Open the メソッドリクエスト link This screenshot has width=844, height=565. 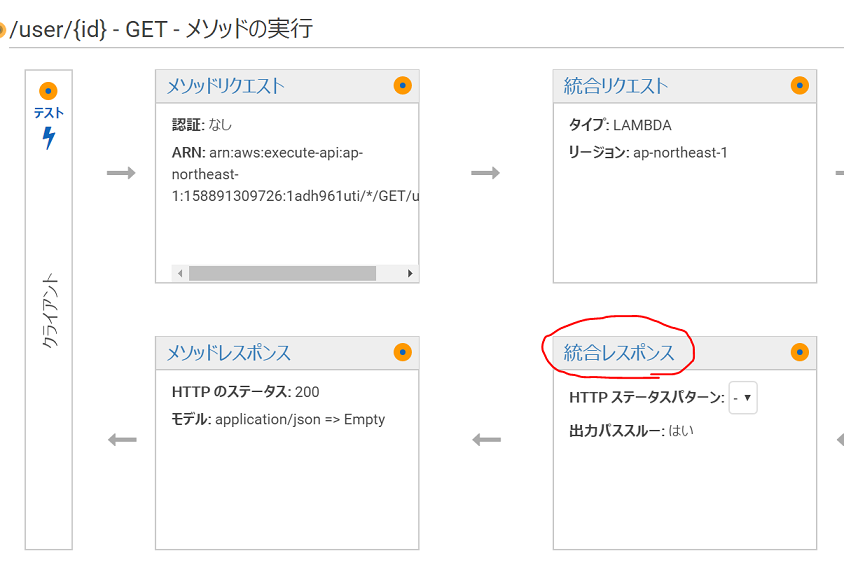tap(226, 86)
